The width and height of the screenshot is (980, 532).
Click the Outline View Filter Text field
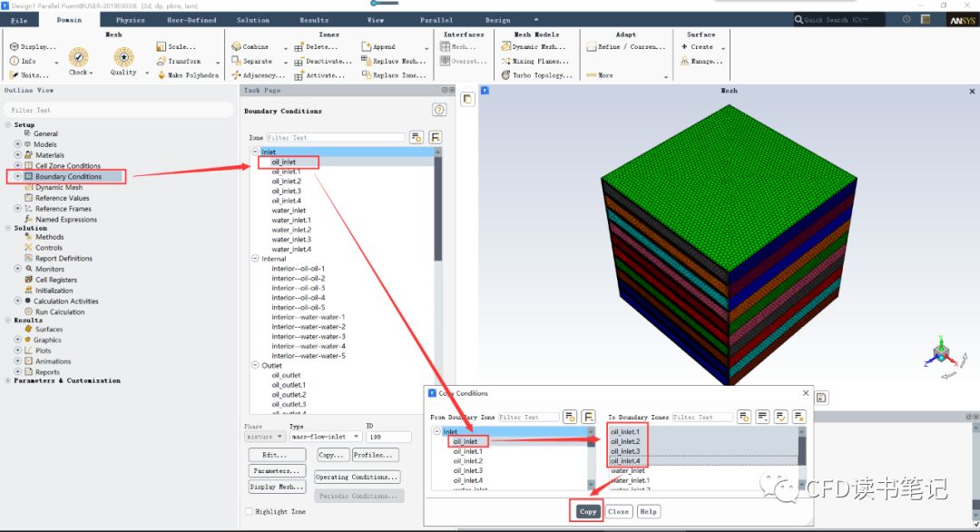(119, 110)
